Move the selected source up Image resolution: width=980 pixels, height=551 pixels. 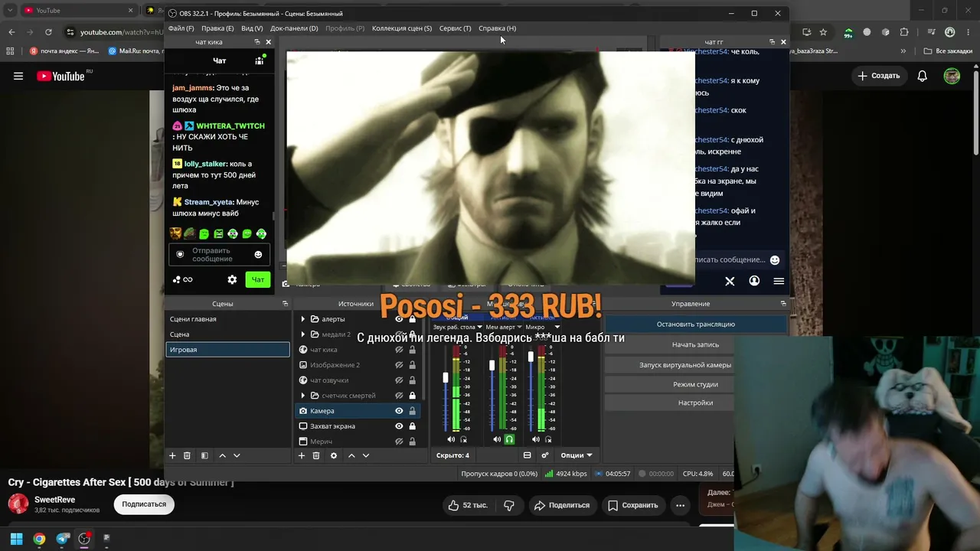click(351, 455)
